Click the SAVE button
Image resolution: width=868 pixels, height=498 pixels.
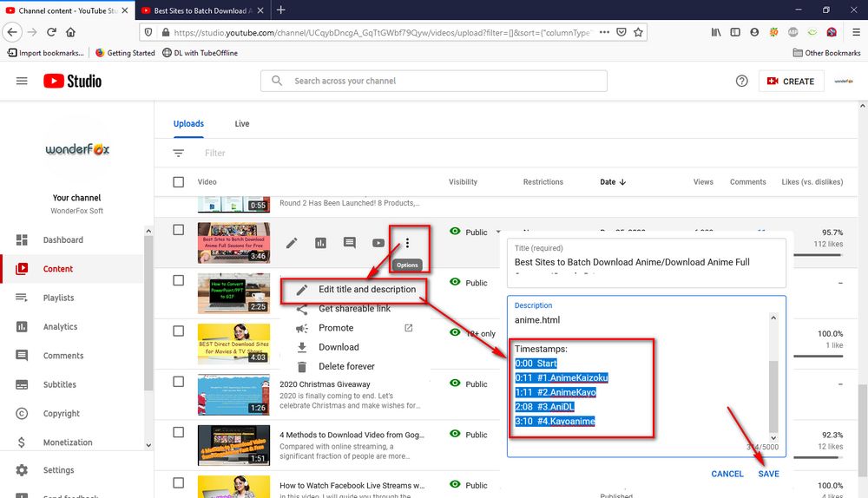click(768, 474)
